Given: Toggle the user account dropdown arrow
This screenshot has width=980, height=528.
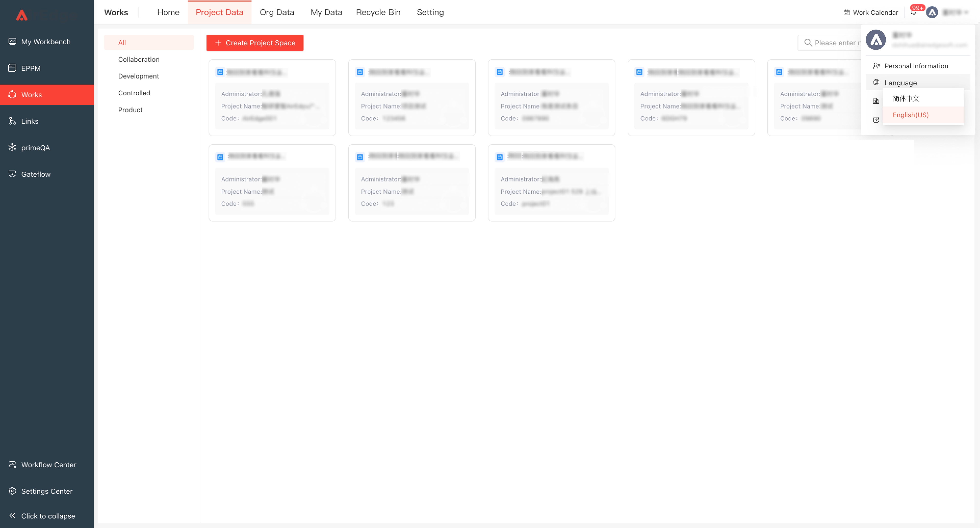Looking at the screenshot, I should (966, 12).
